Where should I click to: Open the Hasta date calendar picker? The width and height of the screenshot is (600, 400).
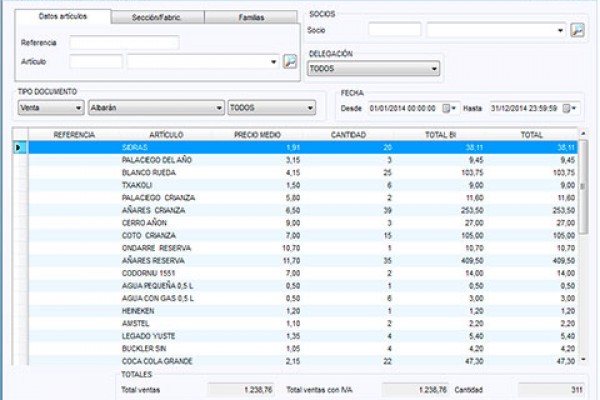(569, 108)
